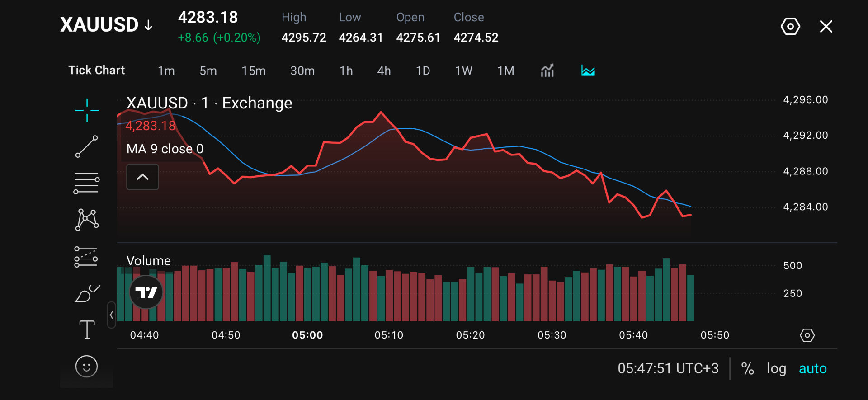This screenshot has width=868, height=400.
Task: Switch to the 15m timeframe
Action: click(x=254, y=71)
